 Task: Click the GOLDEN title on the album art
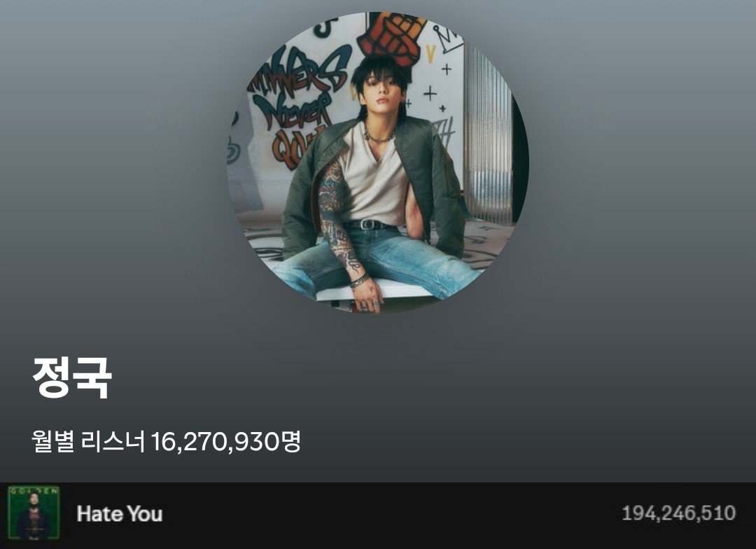coord(34,491)
